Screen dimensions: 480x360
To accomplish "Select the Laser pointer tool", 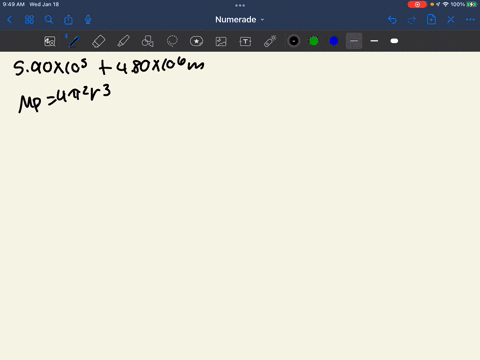I will (x=270, y=41).
